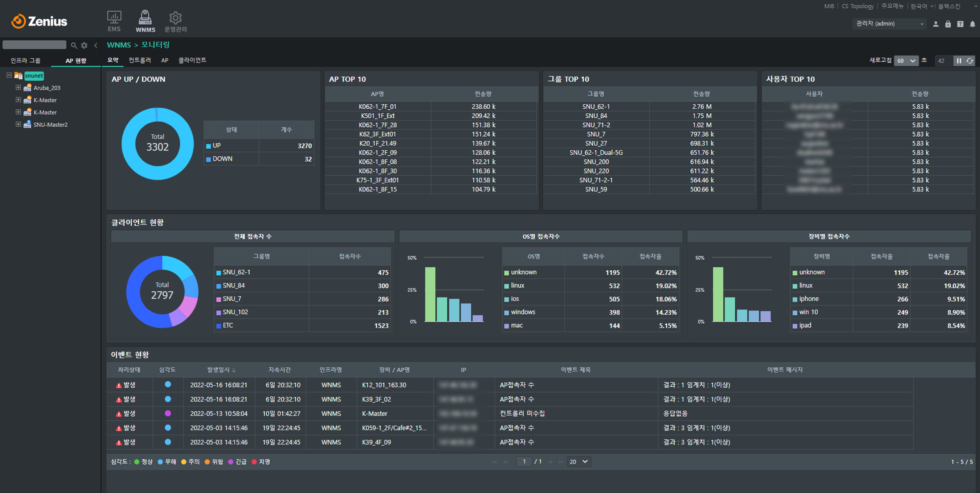Image resolution: width=980 pixels, height=493 pixels.
Task: Select the AP 현황 sidebar tab
Action: click(76, 60)
